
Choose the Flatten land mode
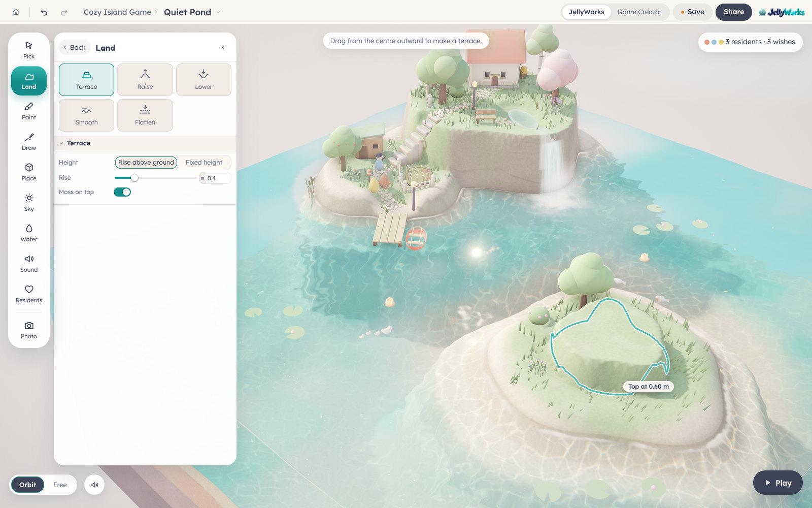pos(145,115)
